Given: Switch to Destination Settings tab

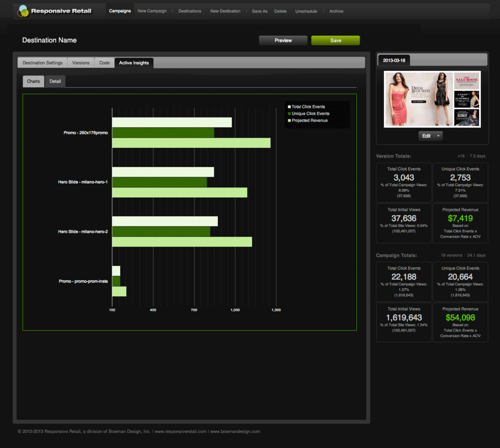Looking at the screenshot, I should (42, 63).
